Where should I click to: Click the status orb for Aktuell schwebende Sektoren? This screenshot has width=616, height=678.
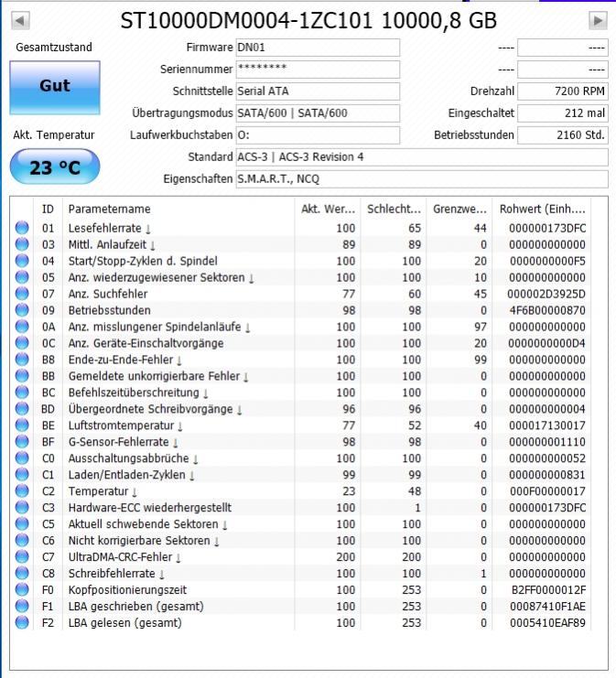[22, 523]
